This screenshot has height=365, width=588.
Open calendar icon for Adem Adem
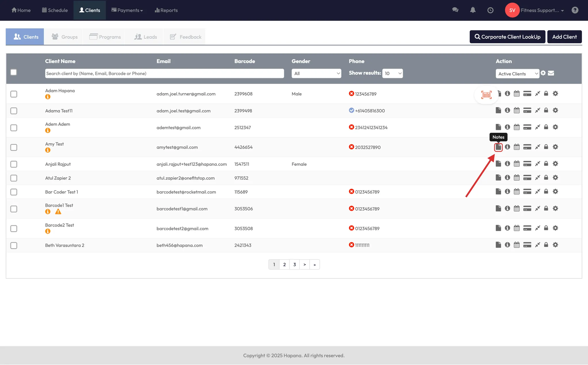point(517,127)
